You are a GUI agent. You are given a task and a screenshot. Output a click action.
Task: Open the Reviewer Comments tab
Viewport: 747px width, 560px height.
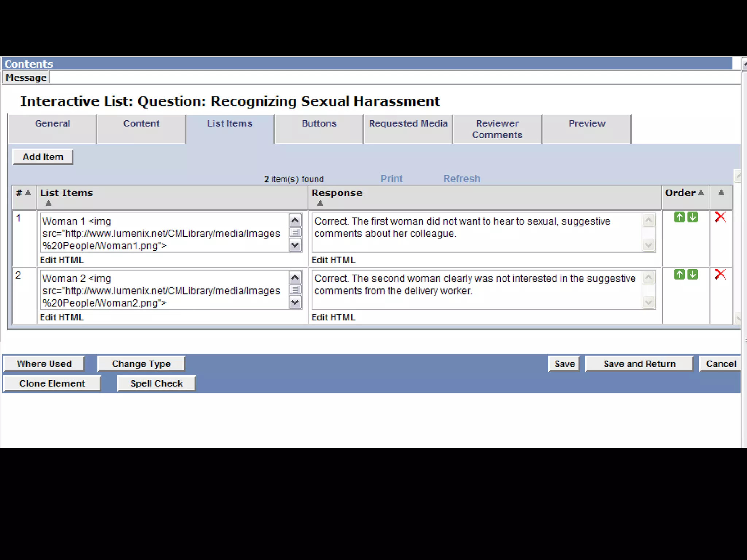point(497,129)
